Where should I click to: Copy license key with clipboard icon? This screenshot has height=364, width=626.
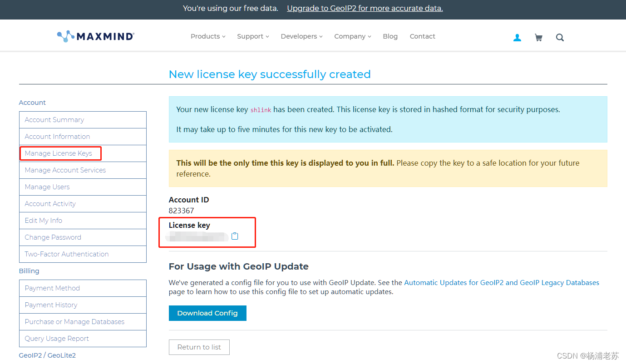[235, 236]
